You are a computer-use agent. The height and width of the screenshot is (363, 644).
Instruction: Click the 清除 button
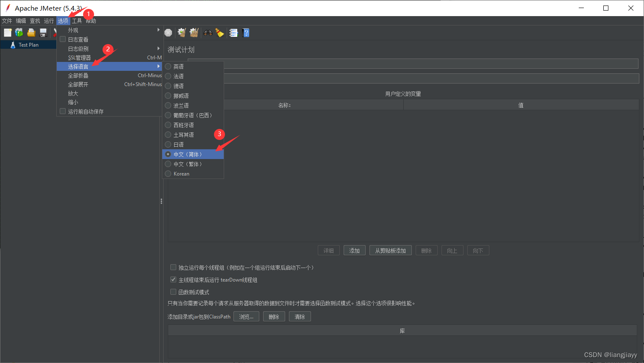[x=300, y=317]
